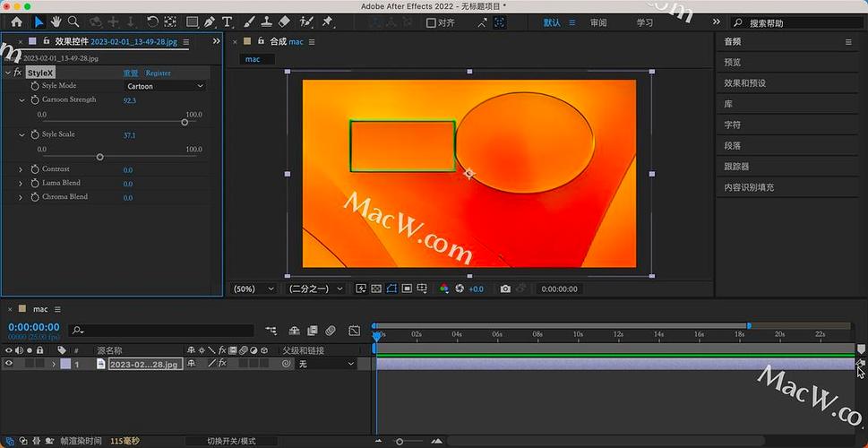Image resolution: width=868 pixels, height=448 pixels.
Task: Show more workspaces with double chevron
Action: coord(717,22)
